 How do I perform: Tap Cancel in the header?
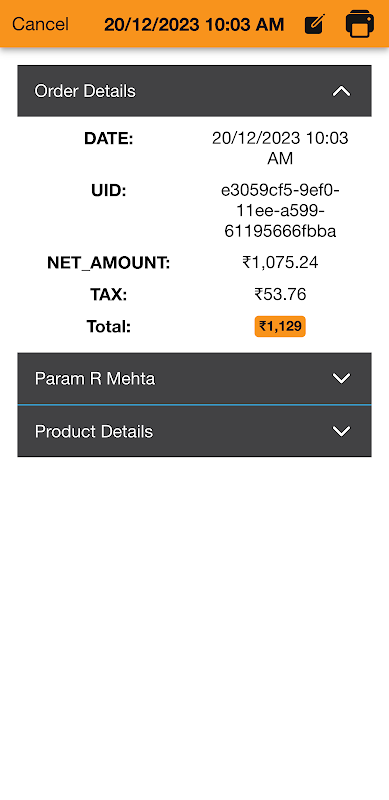coord(40,24)
